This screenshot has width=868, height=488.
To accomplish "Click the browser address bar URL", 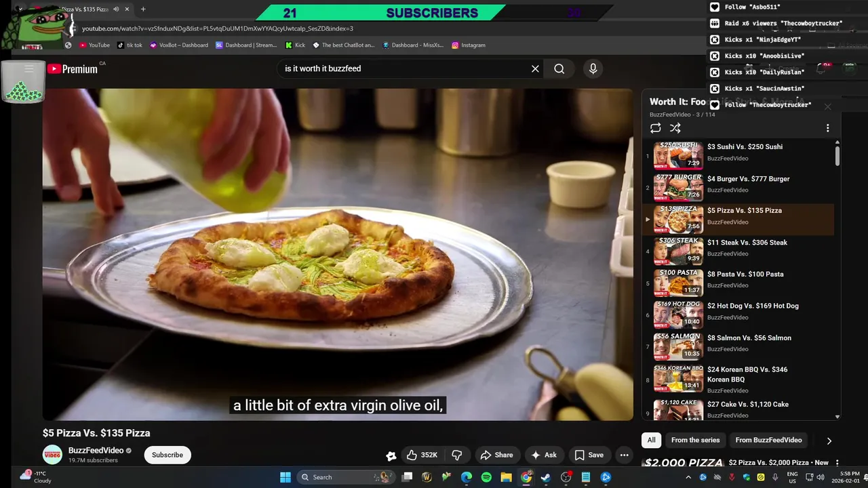I will (x=218, y=28).
